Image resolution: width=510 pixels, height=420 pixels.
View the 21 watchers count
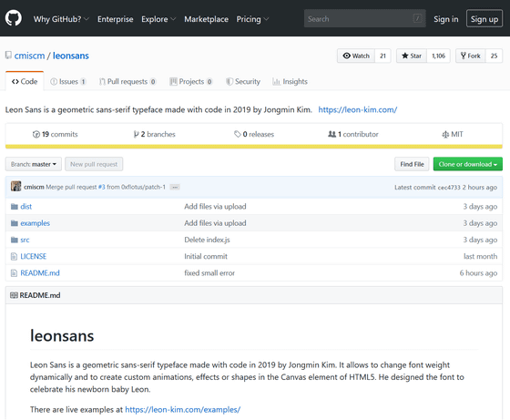pos(382,56)
